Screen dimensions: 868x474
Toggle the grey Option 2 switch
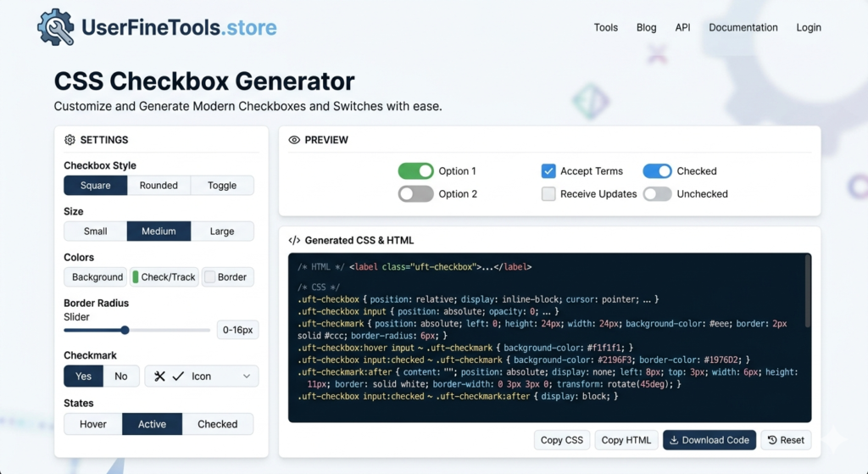(415, 194)
